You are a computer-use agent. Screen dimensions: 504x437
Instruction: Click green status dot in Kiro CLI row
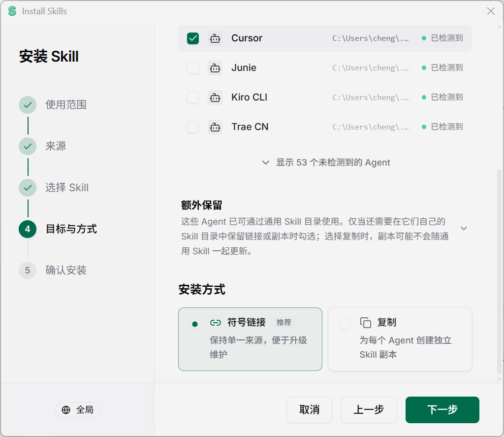click(424, 98)
